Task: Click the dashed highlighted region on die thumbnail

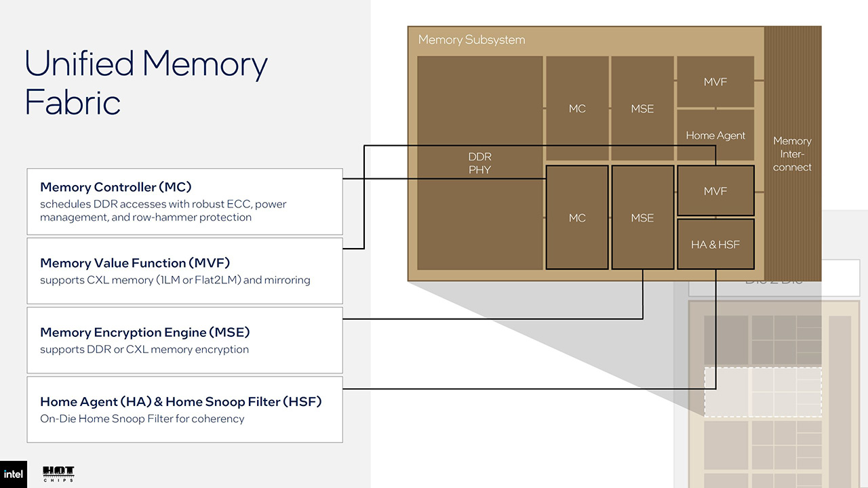Action: coord(763,392)
